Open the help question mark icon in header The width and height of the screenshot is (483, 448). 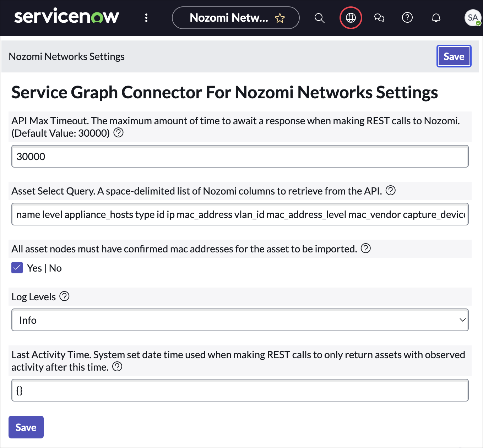pyautogui.click(x=407, y=17)
